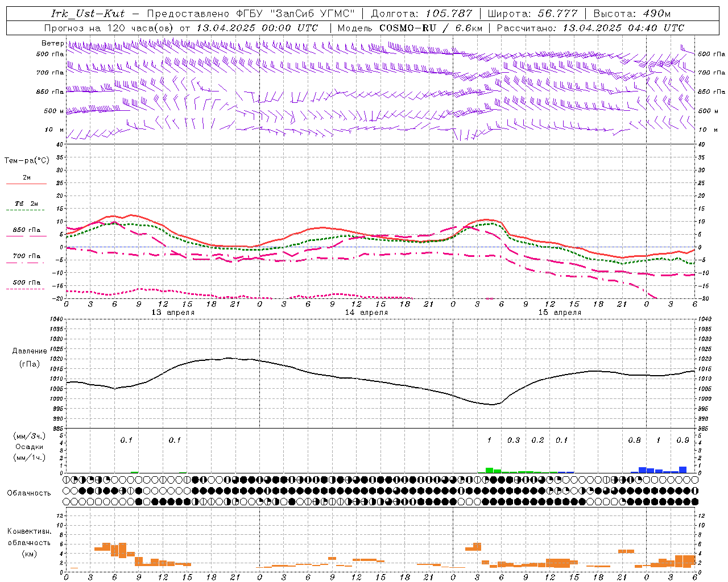The height and width of the screenshot is (582, 728).
Task: Click the left 500 м wind level label
Action: [x=54, y=111]
